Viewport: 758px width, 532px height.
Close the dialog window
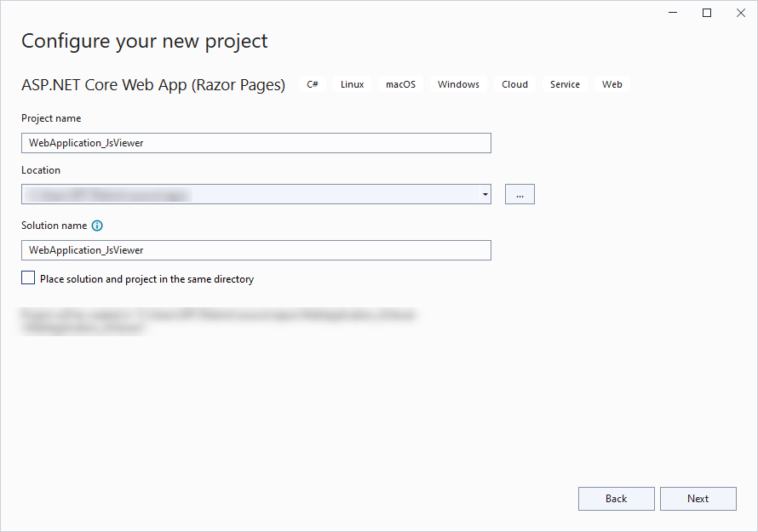(x=741, y=13)
